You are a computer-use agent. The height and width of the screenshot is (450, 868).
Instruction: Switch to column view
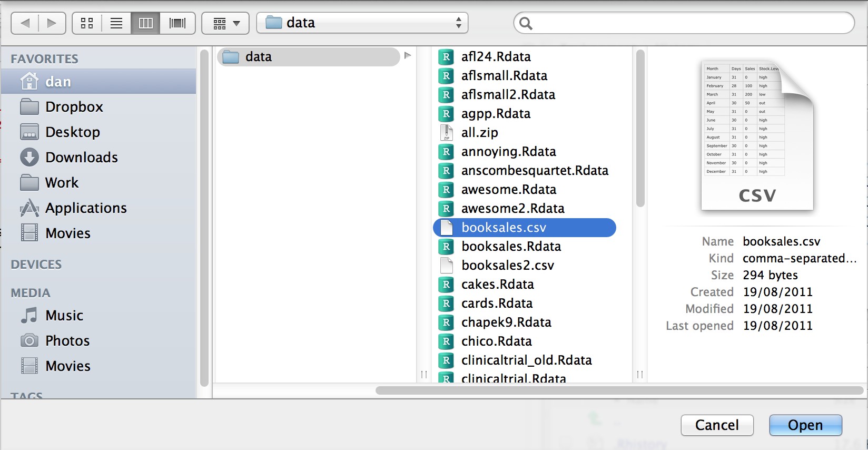(146, 23)
